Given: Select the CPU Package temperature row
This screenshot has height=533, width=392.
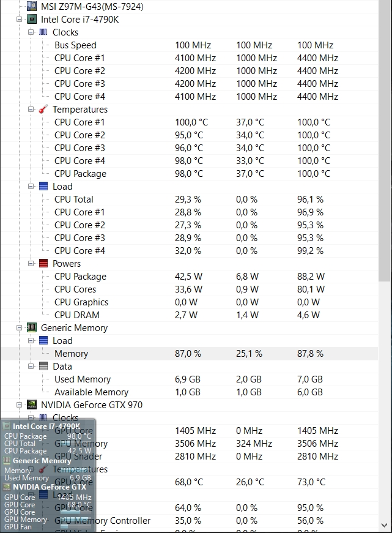Looking at the screenshot, I should click(x=189, y=174).
